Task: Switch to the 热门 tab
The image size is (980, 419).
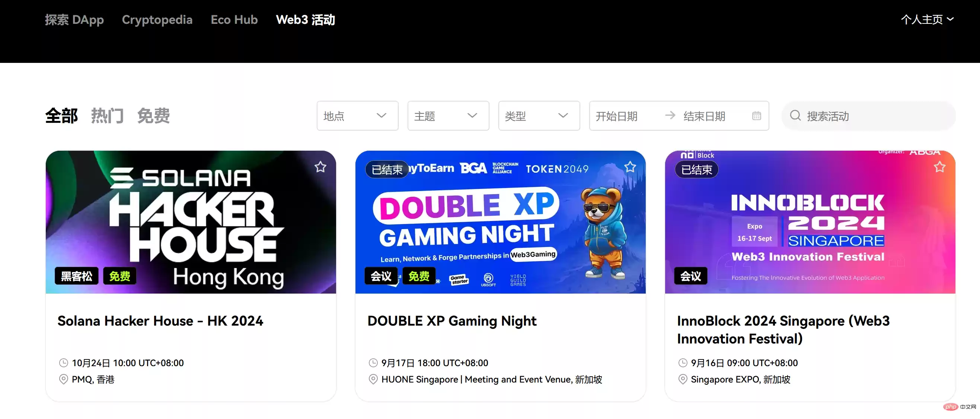Action: click(x=107, y=116)
